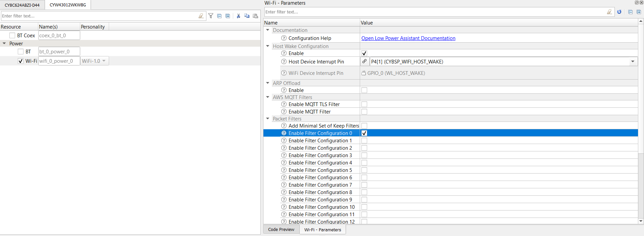644x236 pixels.
Task: Click the wifi_0_power_0 name field
Action: point(59,61)
